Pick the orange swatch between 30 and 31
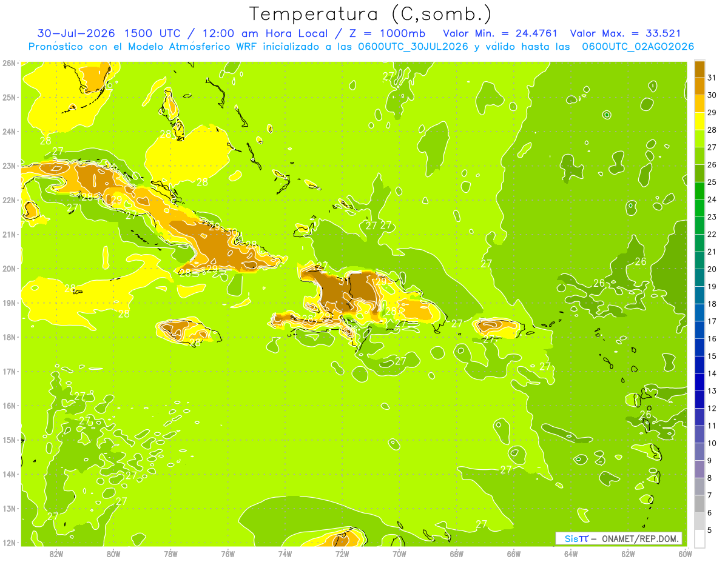Screen dimensions: 728x562 tap(699, 86)
